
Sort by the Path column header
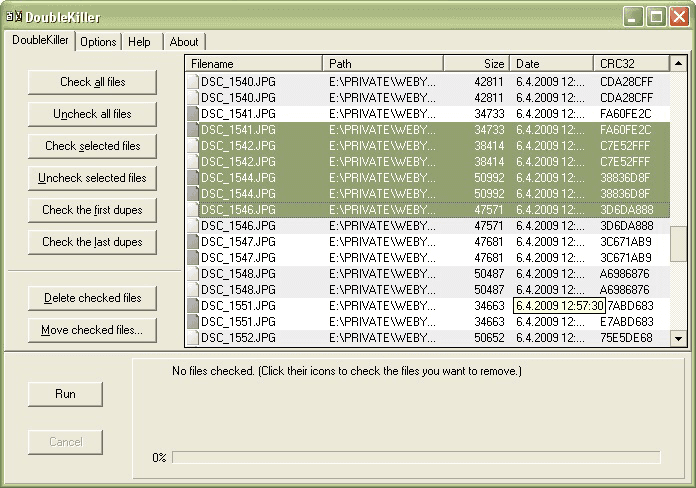383,64
